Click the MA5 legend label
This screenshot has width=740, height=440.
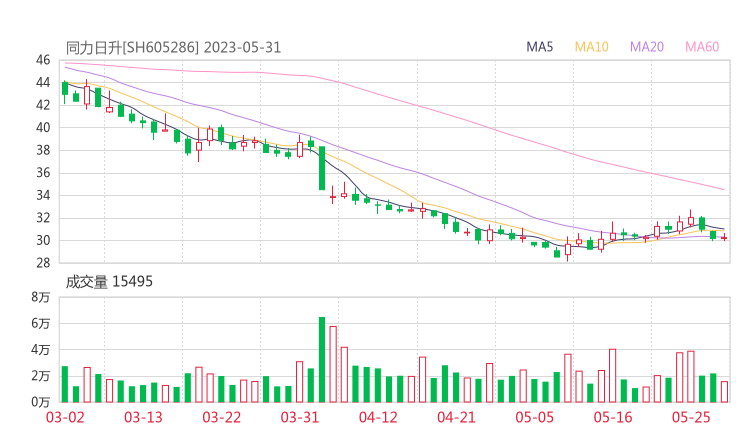tap(539, 47)
